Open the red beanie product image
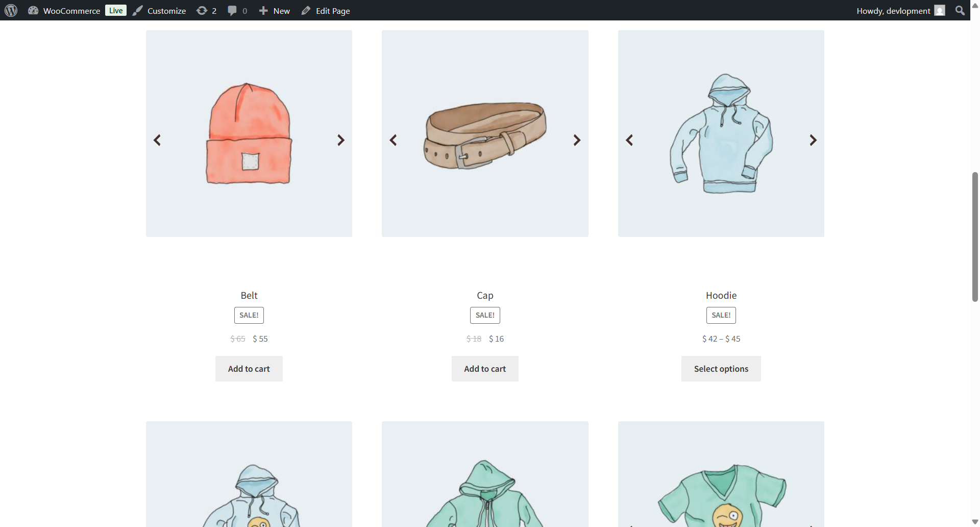Screen dimensions: 980x527 click(249, 133)
